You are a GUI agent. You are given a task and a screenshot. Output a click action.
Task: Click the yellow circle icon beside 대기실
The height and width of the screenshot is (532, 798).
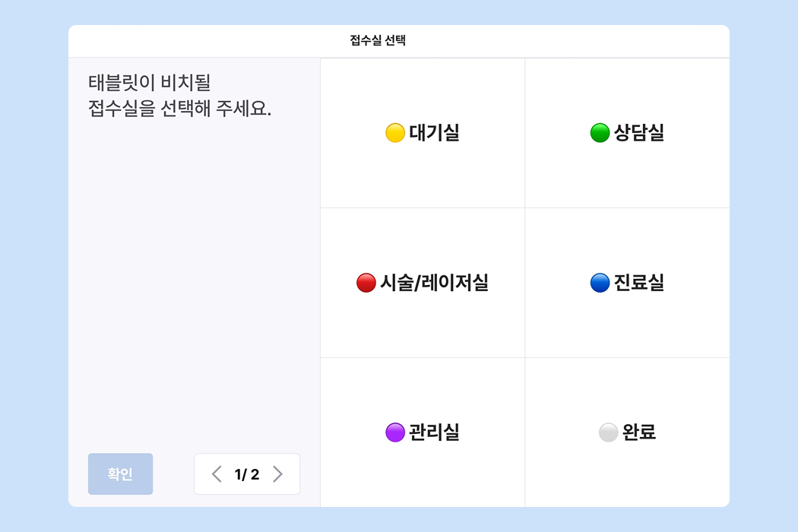[395, 133]
